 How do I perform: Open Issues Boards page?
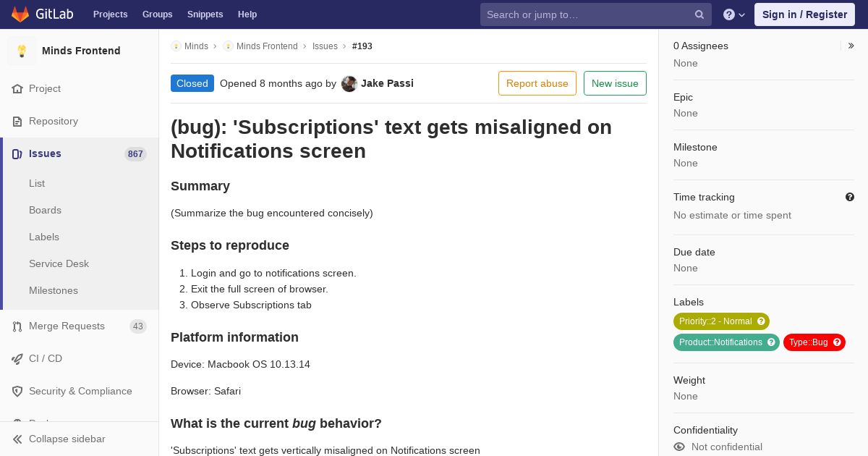[45, 210]
